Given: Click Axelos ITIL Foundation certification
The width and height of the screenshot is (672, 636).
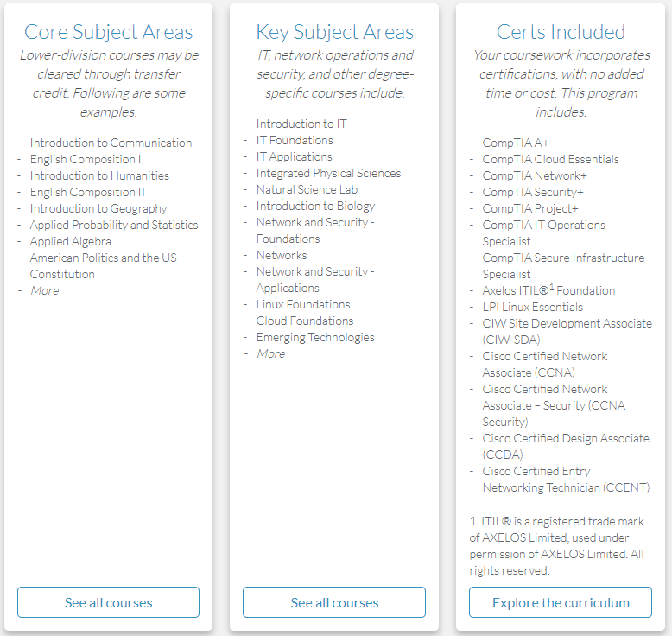Looking at the screenshot, I should [548, 290].
